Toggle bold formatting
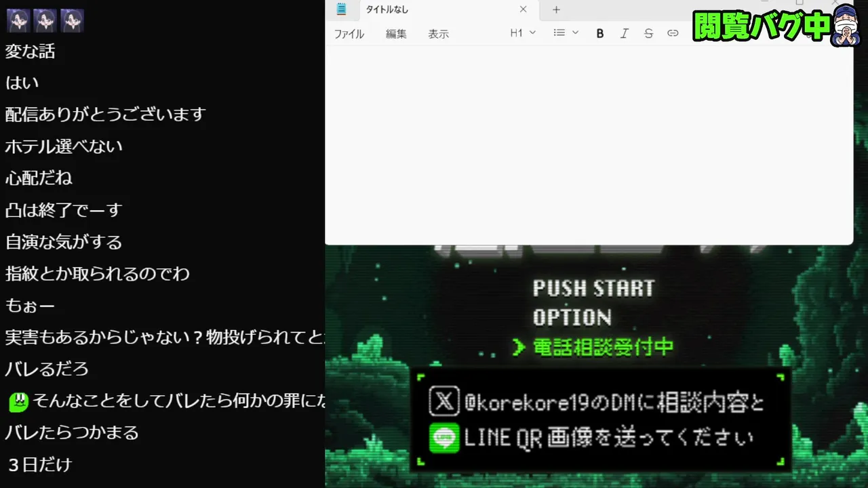Image resolution: width=868 pixels, height=488 pixels. click(600, 33)
